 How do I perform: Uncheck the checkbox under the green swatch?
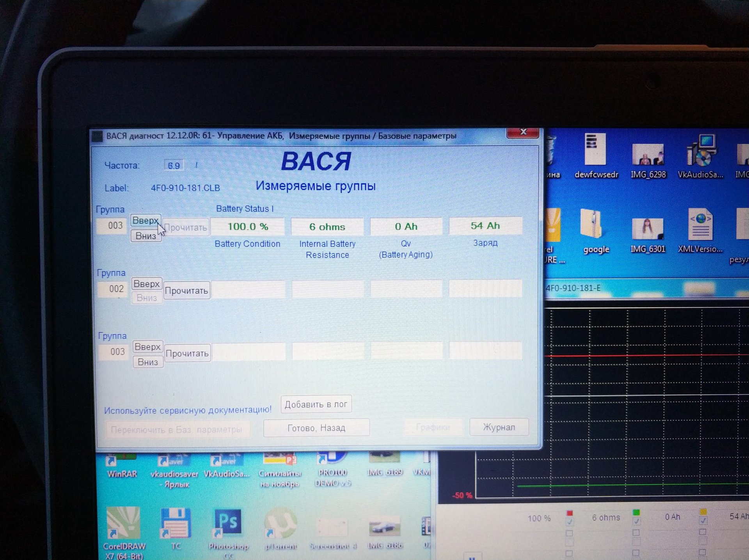click(636, 521)
